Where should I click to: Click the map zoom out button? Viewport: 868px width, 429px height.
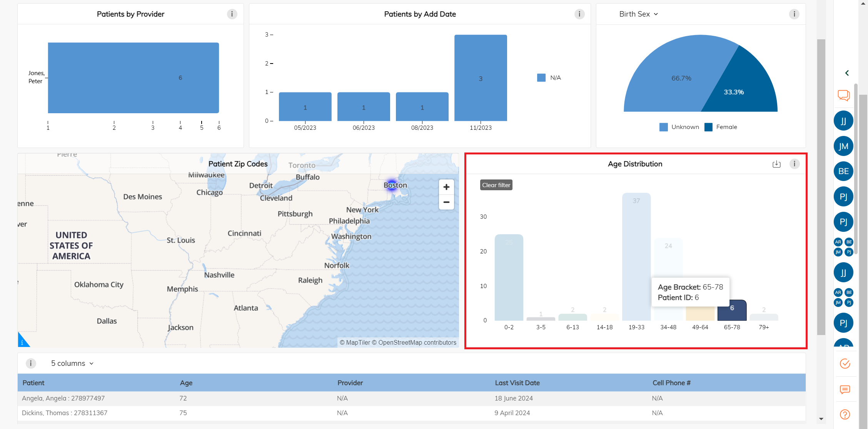[446, 202]
